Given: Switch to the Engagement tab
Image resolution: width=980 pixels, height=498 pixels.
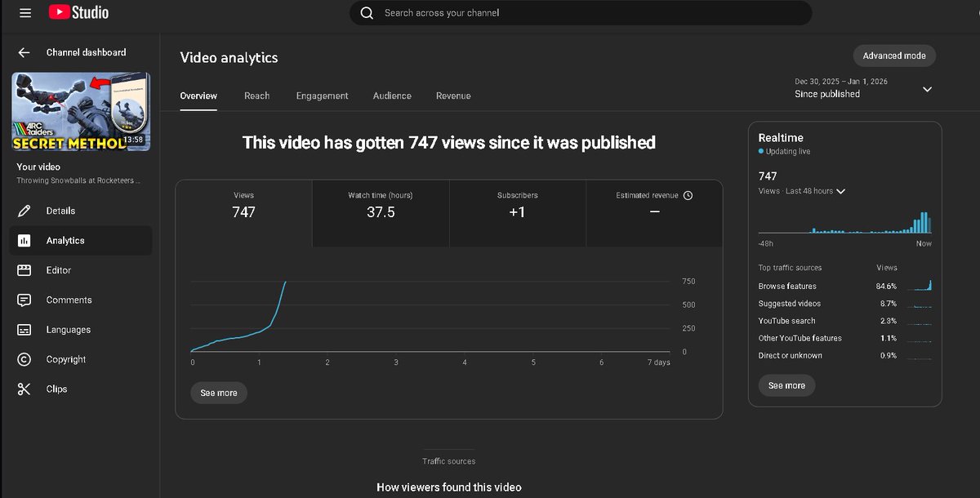Looking at the screenshot, I should pos(322,96).
